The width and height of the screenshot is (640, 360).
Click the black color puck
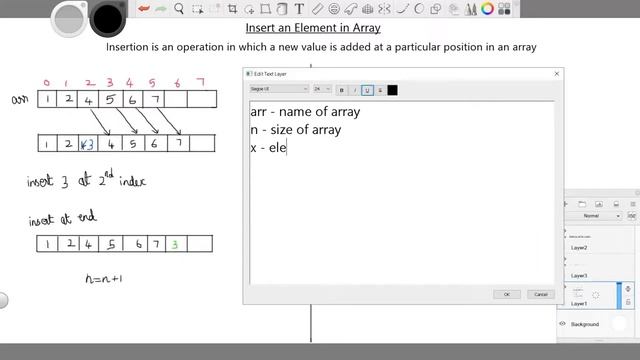108,18
